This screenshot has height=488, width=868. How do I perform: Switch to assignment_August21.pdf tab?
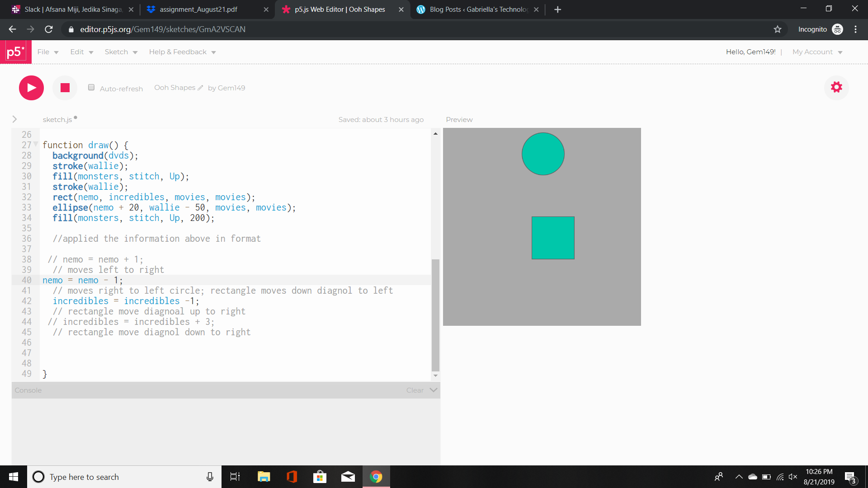(x=198, y=9)
